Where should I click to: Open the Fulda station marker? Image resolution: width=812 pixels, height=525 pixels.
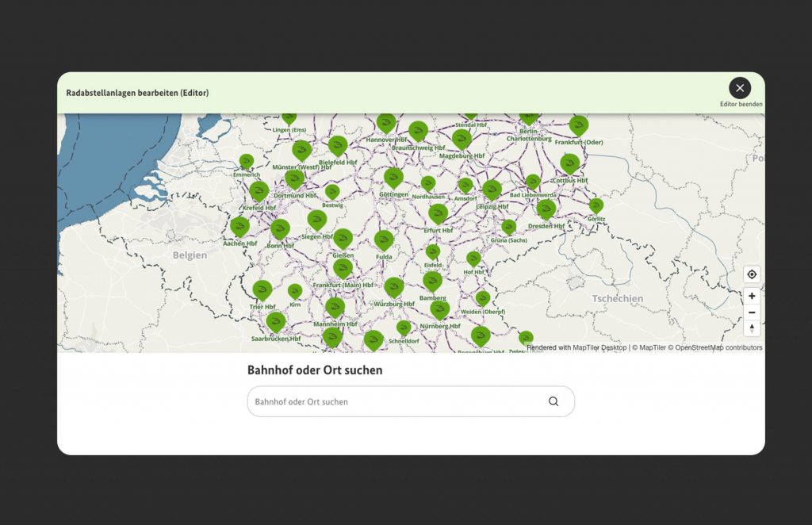click(x=384, y=240)
